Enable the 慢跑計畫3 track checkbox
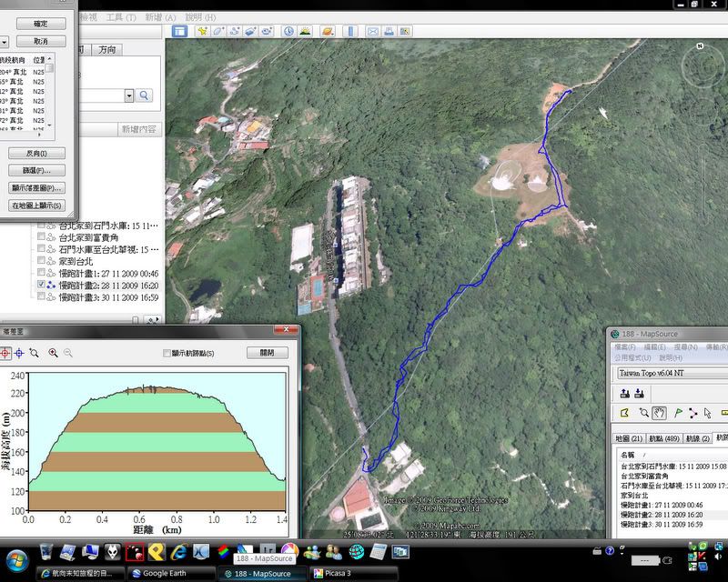 pos(40,297)
